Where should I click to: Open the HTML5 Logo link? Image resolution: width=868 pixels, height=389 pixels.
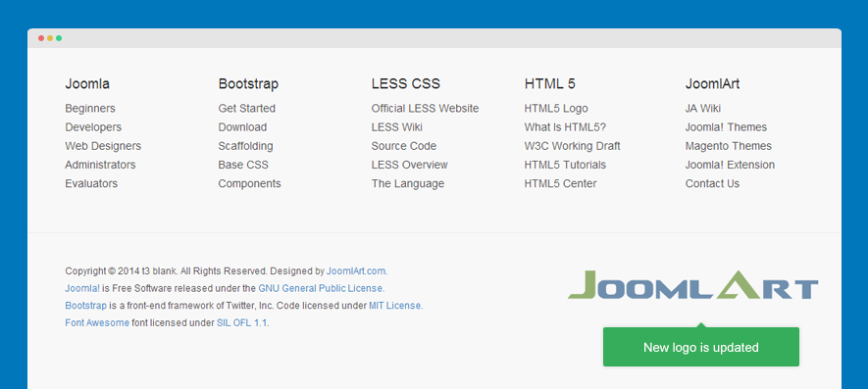pyautogui.click(x=556, y=109)
